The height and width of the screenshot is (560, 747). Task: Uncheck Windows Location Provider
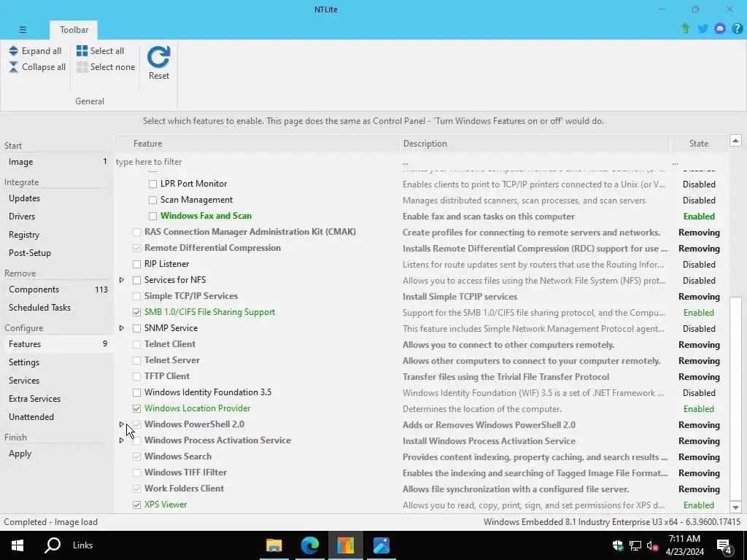[136, 408]
